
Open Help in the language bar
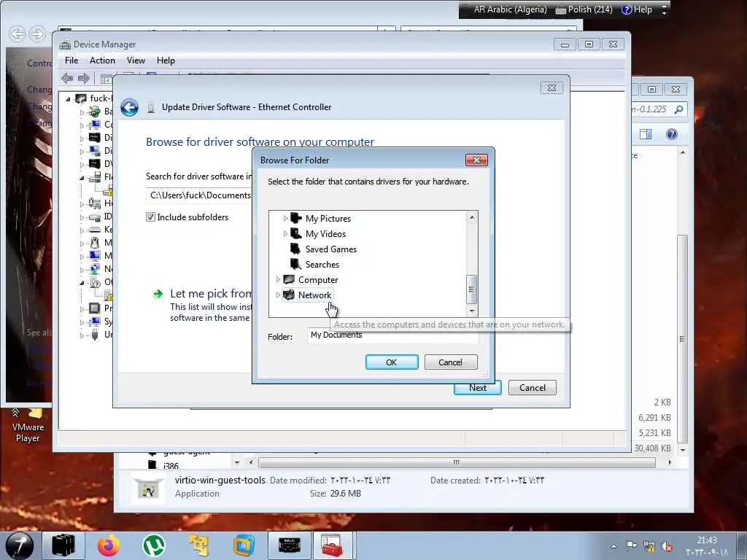[636, 9]
